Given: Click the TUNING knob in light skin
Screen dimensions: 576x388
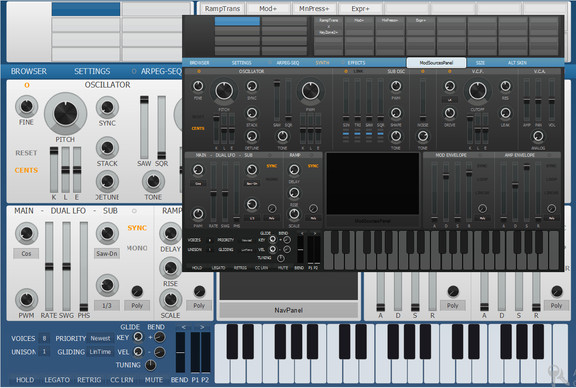Looking at the screenshot, I should [x=151, y=365].
